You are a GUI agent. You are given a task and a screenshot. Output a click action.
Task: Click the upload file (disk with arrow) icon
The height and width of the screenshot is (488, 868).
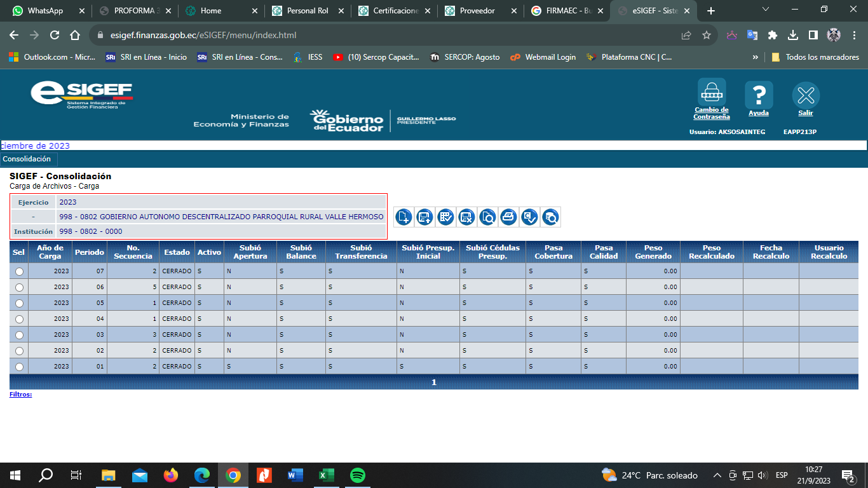tap(424, 217)
